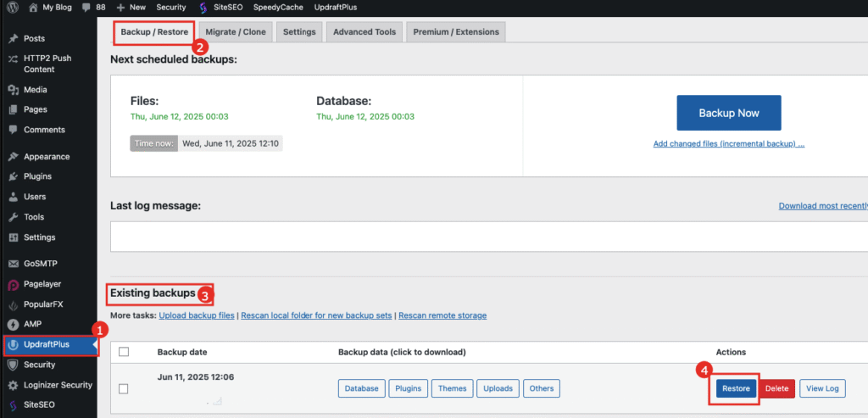The image size is (868, 418).
Task: Tick the select-all checkbox in backups header
Action: click(x=124, y=352)
